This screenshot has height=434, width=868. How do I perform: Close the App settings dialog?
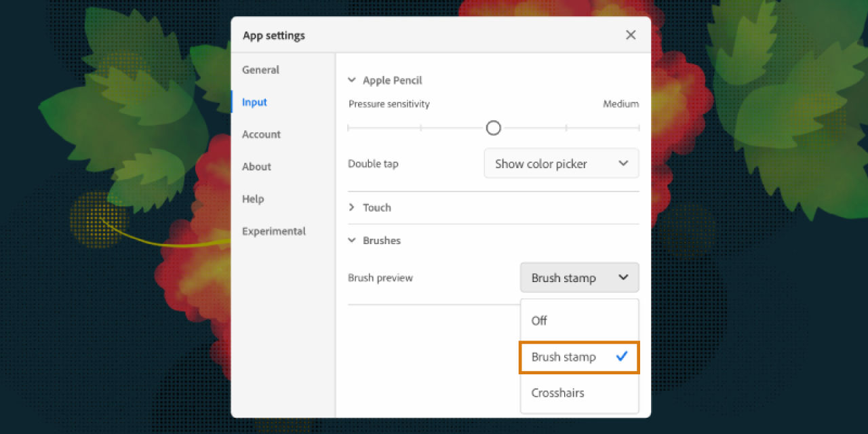(630, 35)
